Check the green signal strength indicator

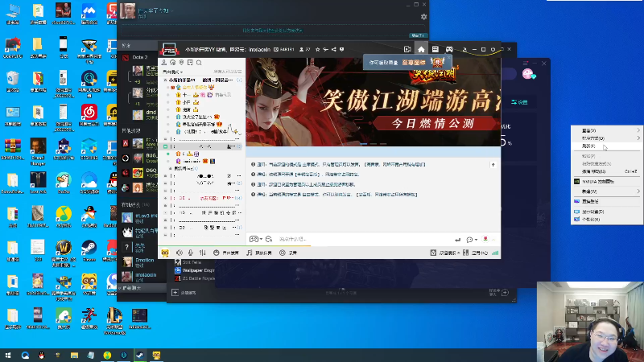click(495, 253)
